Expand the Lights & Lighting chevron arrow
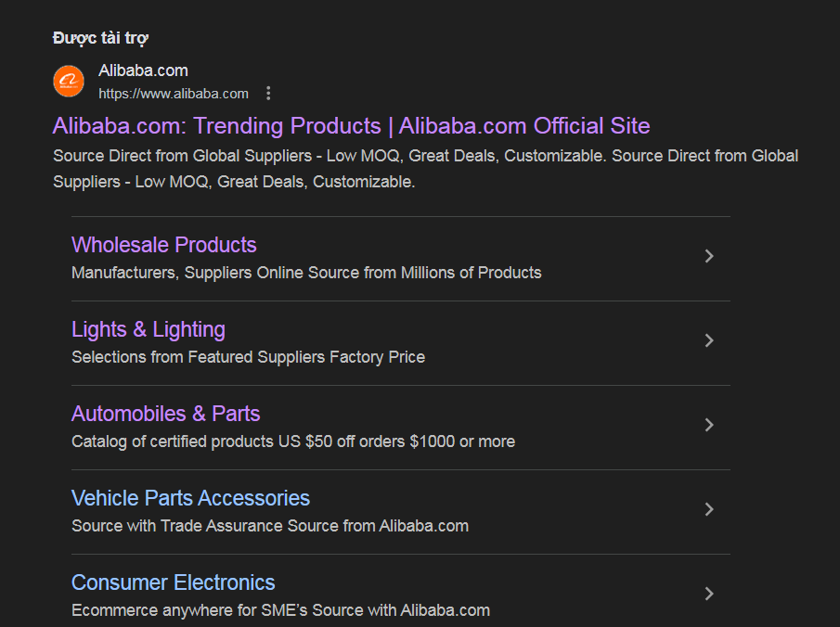This screenshot has height=627, width=840. (709, 340)
